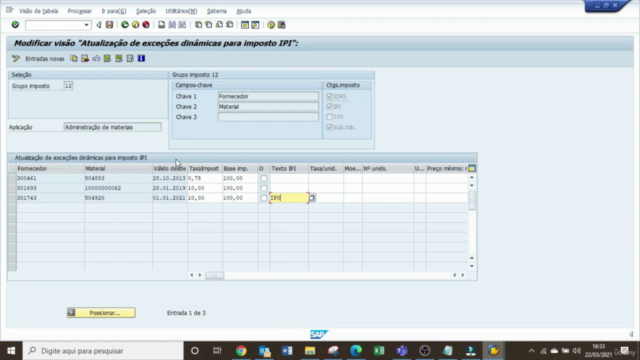640x360 pixels.
Task: Click the Chave 3 empty field
Action: point(268,117)
